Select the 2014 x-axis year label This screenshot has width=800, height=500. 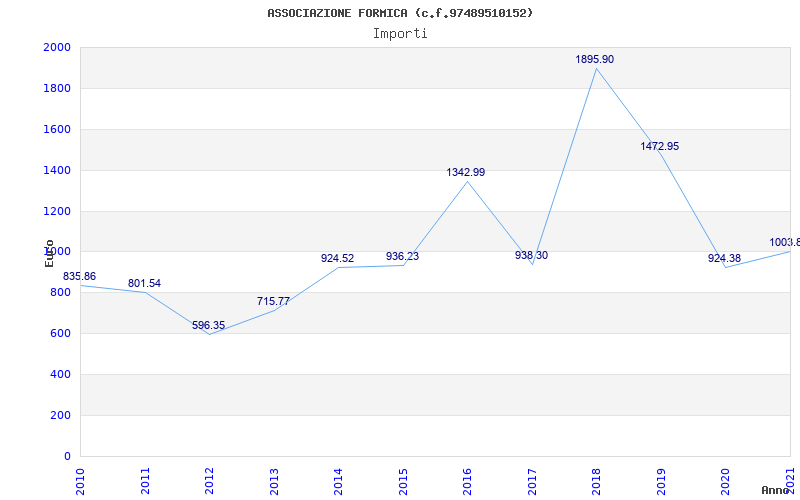point(339,481)
